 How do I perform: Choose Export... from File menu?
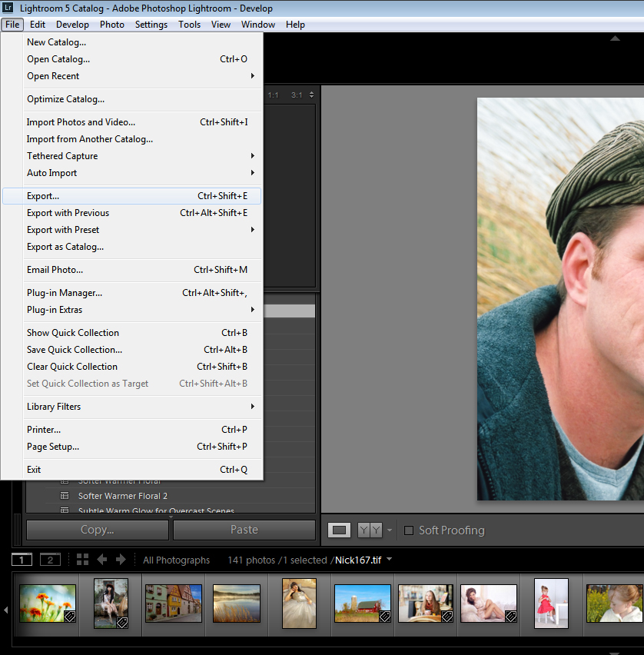[x=43, y=196]
